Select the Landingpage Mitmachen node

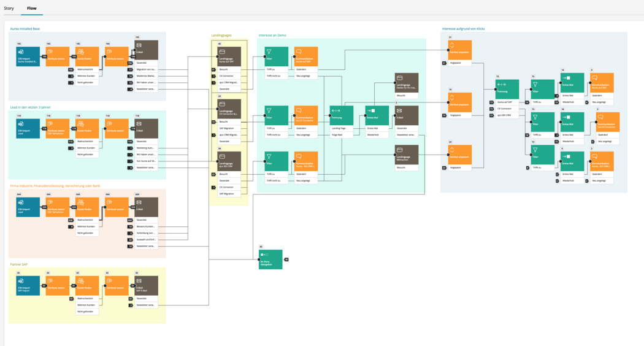point(407,155)
